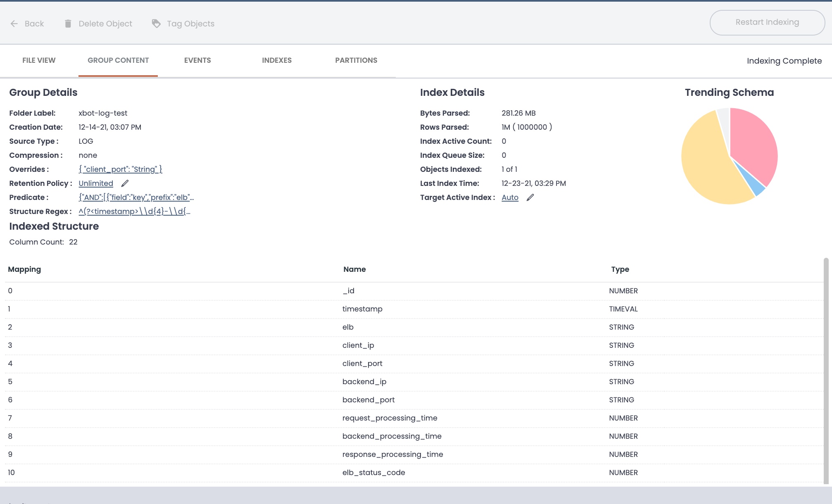Open the client_port overrides link
The width and height of the screenshot is (832, 504).
pyautogui.click(x=120, y=169)
